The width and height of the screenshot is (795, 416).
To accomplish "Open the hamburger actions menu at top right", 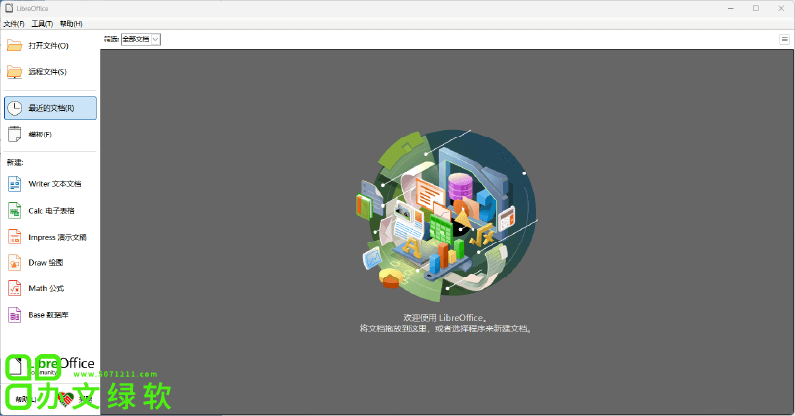I will tap(784, 39).
